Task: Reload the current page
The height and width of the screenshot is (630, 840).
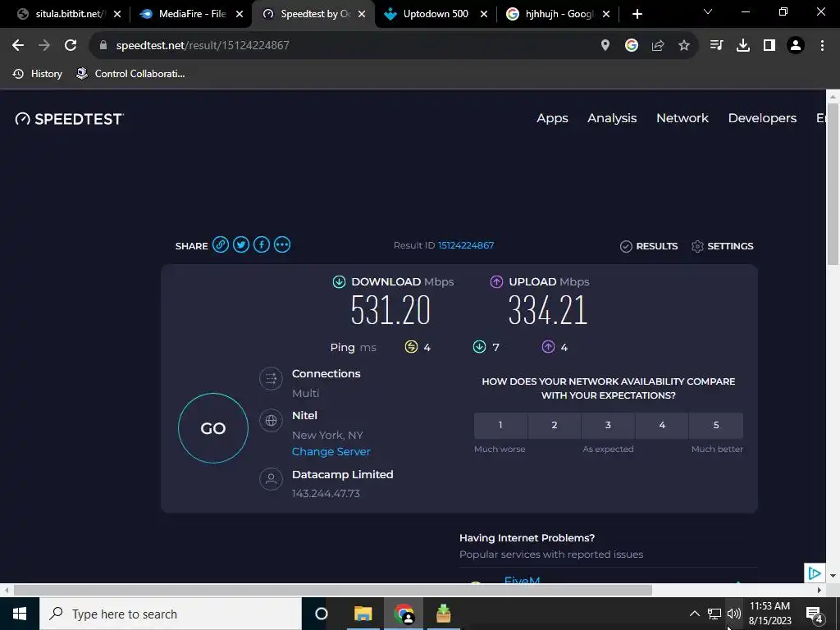Action: point(71,46)
